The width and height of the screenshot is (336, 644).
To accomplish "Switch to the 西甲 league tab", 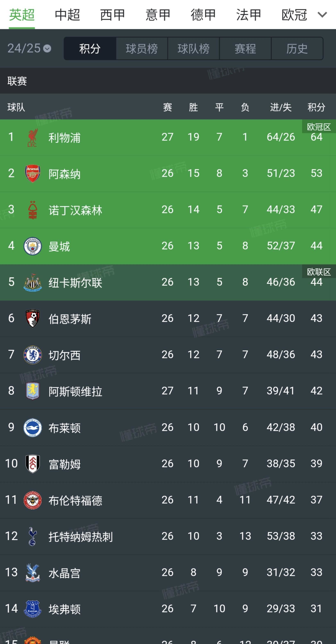I will coord(112,15).
